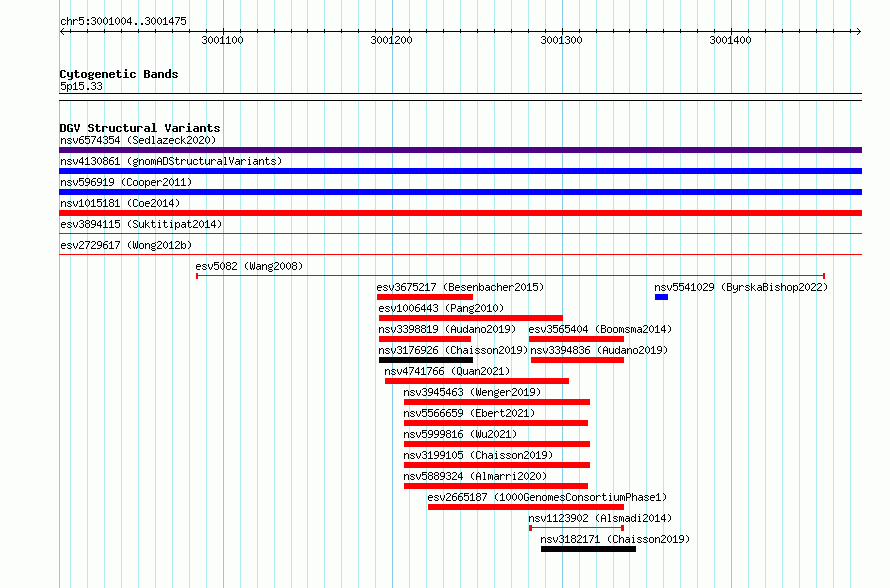Viewport: 890px width, 588px height.
Task: Select nsv5889324 (Almarri2020) label
Action: tap(475, 476)
